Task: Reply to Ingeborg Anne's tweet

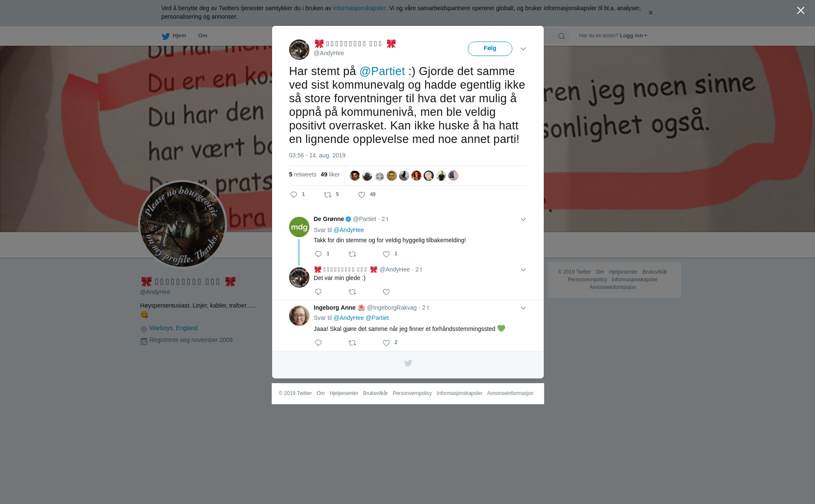Action: click(x=318, y=343)
